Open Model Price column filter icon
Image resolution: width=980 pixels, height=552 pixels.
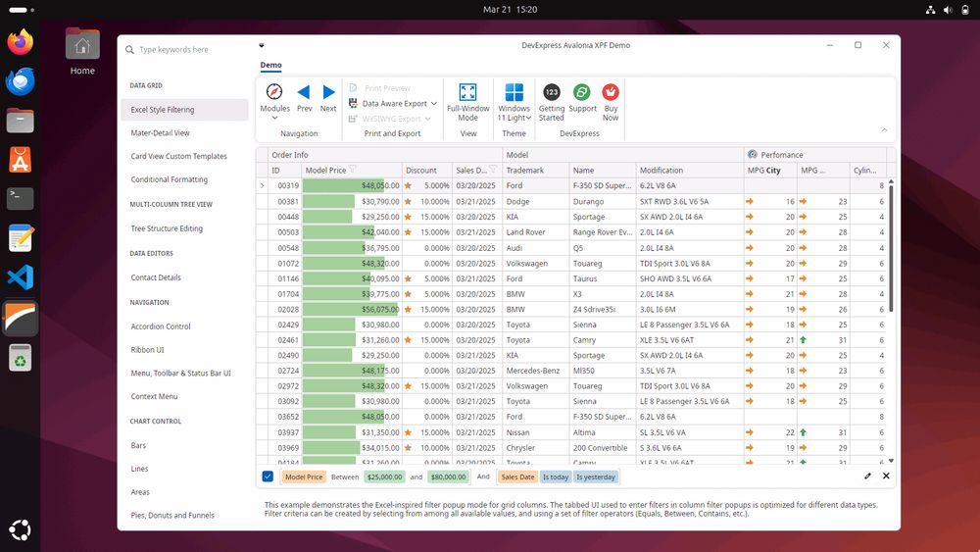pos(352,170)
